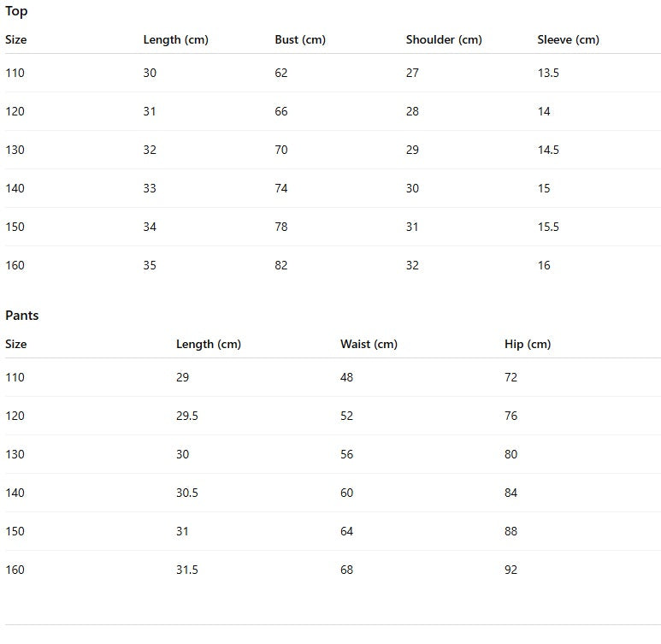661x644 pixels.
Task: Click the Waist (cm) column header
Action: (369, 344)
